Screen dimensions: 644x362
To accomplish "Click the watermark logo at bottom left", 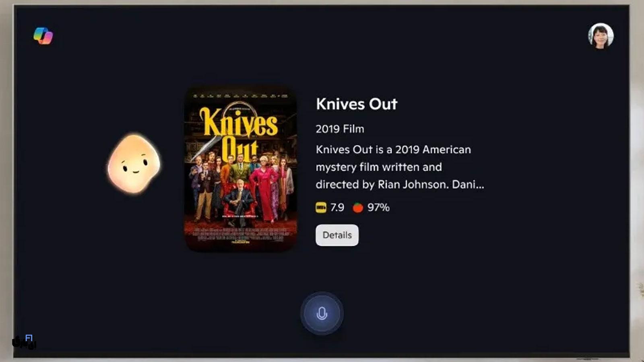I will tap(24, 342).
